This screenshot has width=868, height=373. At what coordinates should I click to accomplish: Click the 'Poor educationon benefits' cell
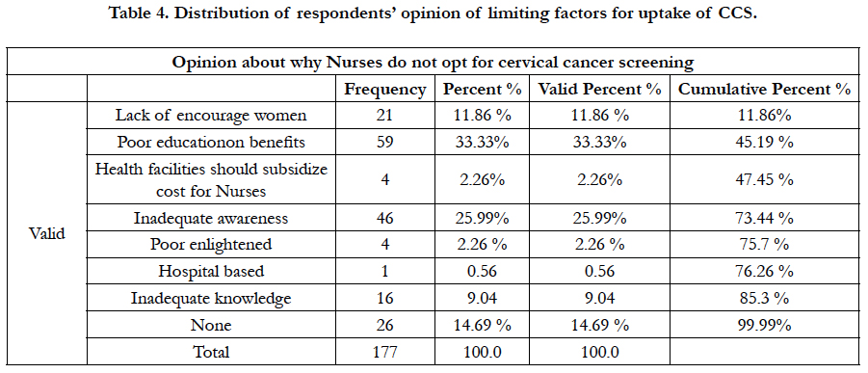211,142
